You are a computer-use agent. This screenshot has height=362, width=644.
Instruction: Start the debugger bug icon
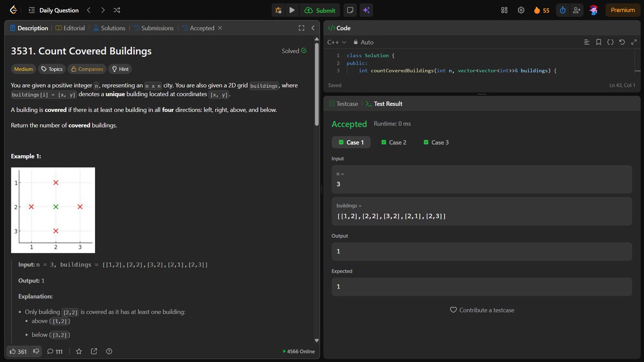point(279,10)
